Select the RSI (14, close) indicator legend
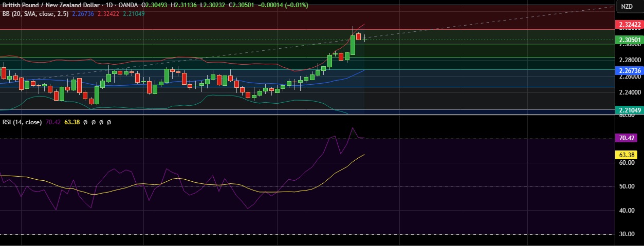The image size is (644, 246). pos(22,122)
